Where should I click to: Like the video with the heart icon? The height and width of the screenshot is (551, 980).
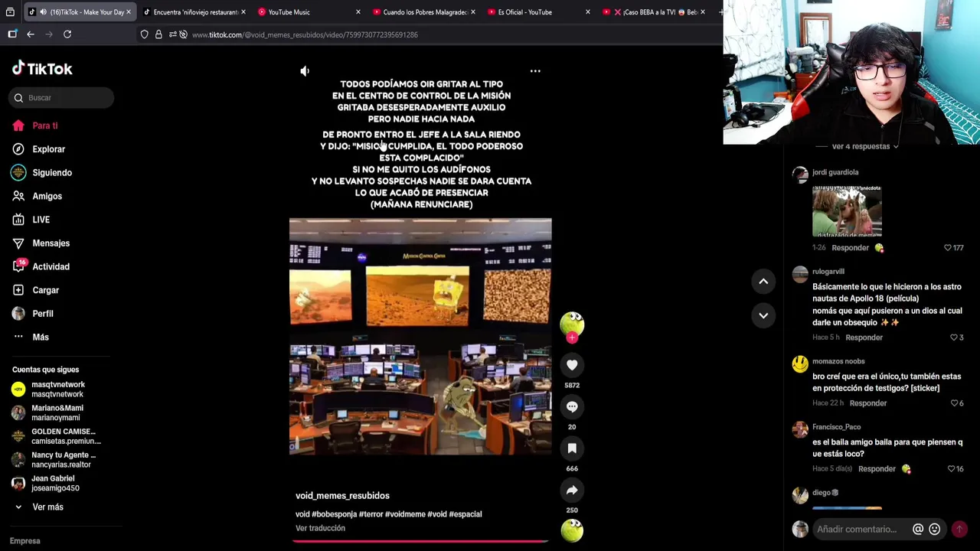pos(572,365)
